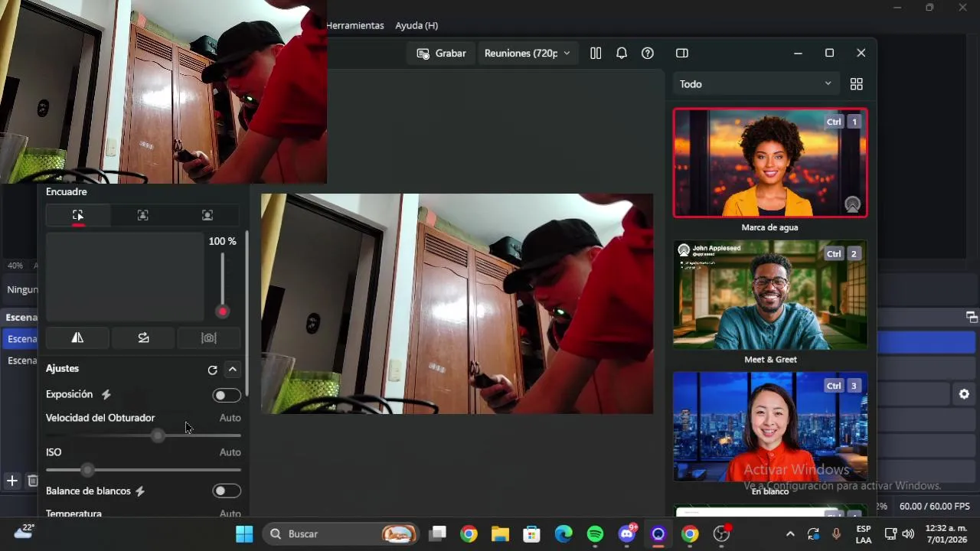The width and height of the screenshot is (980, 551).
Task: Open the Herramientas menu in OBS
Action: click(x=354, y=25)
